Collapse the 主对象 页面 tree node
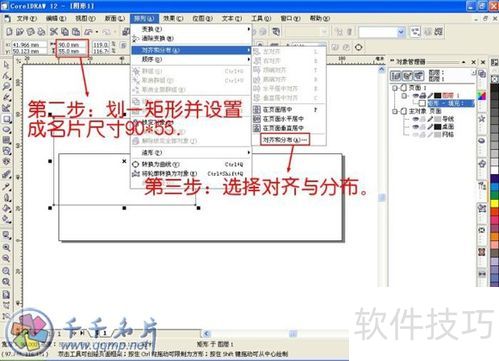499x361 pixels. pos(395,111)
